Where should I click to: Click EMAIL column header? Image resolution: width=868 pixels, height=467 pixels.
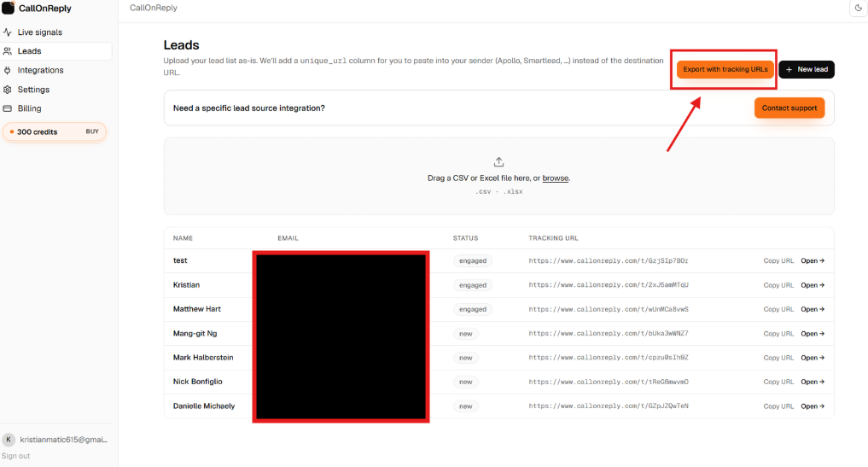288,238
